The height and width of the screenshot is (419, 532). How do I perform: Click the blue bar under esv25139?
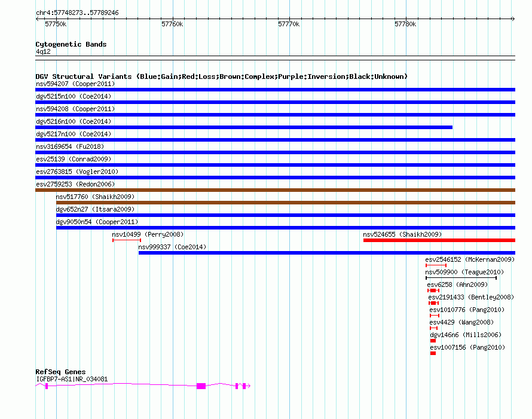click(x=275, y=165)
